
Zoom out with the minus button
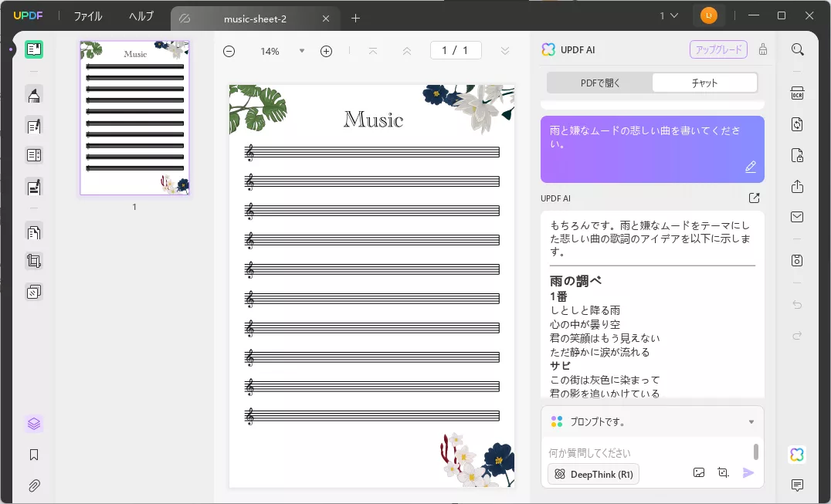[x=229, y=52]
